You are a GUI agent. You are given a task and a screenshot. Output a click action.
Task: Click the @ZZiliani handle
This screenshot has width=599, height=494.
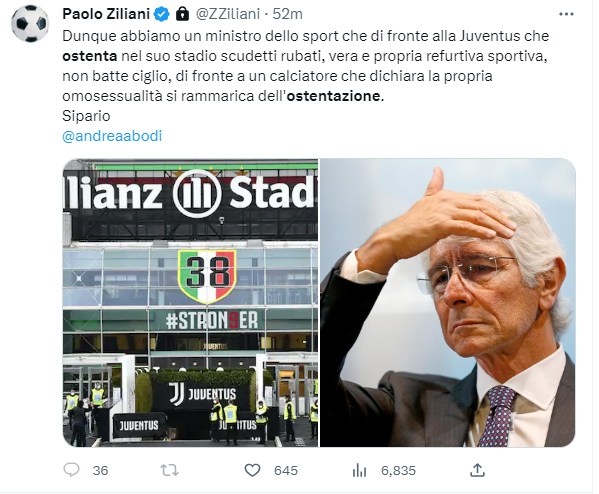pos(228,14)
